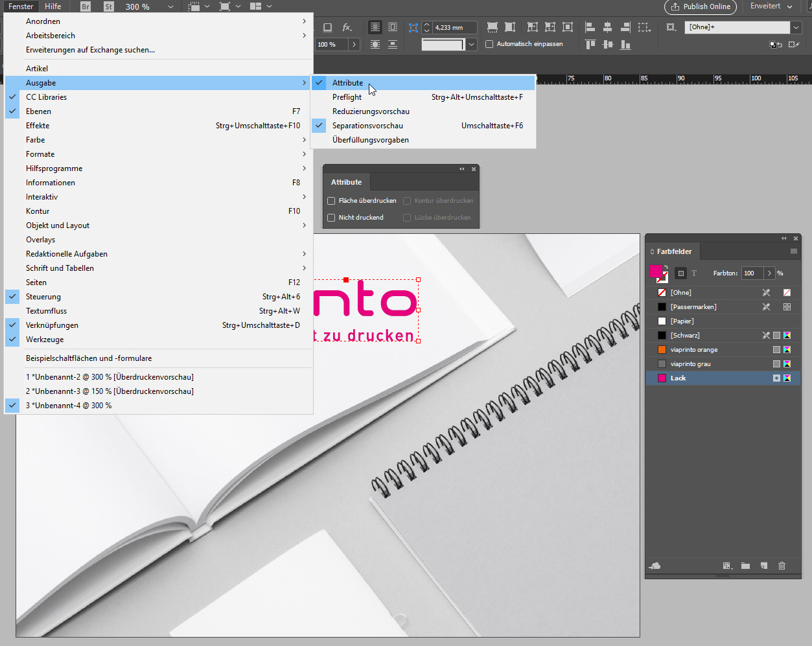Screen dimensions: 812x646
Task: Click the fill frame proportionally icon
Action: pyautogui.click(x=493, y=27)
